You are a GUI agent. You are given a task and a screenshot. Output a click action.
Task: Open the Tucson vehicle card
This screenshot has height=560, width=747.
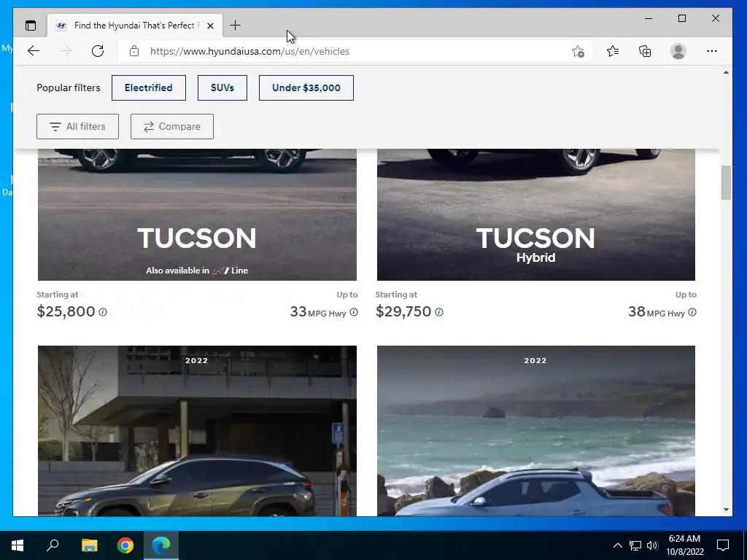(197, 215)
